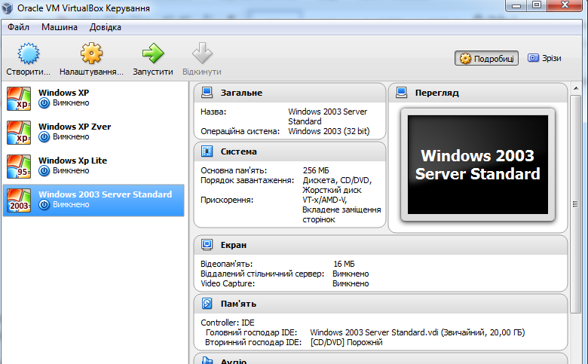Click Віддалений стільничний сервер label
Screen dimensions: 588x364
tap(262, 274)
